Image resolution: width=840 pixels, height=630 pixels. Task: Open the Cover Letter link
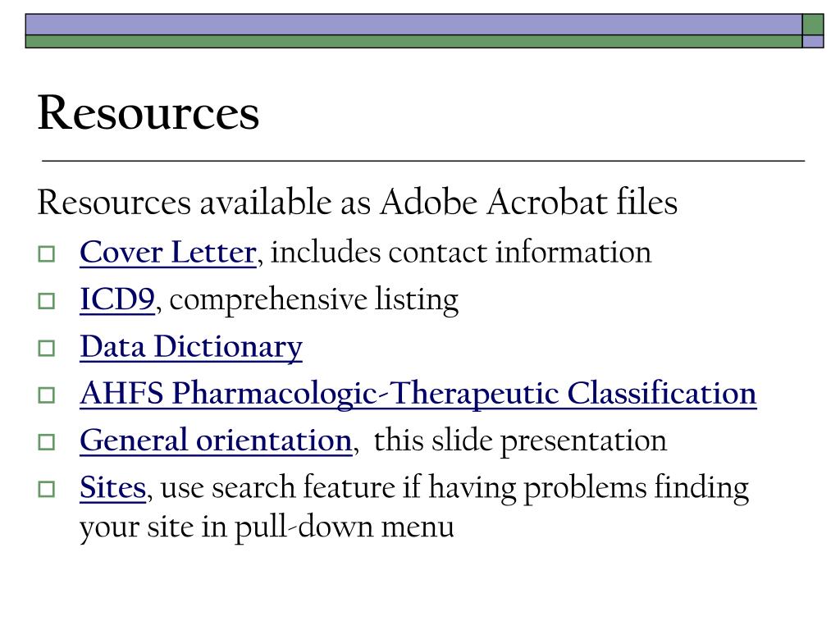click(x=167, y=253)
